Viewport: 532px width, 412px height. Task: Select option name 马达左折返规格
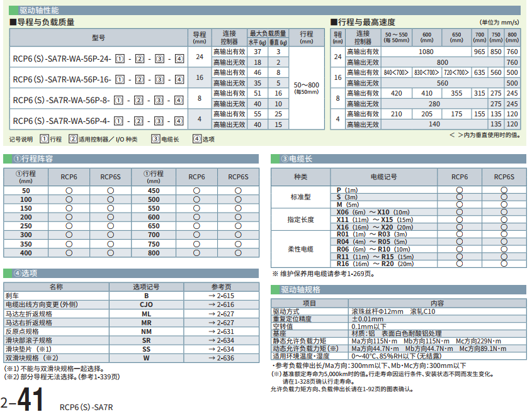click(x=29, y=314)
